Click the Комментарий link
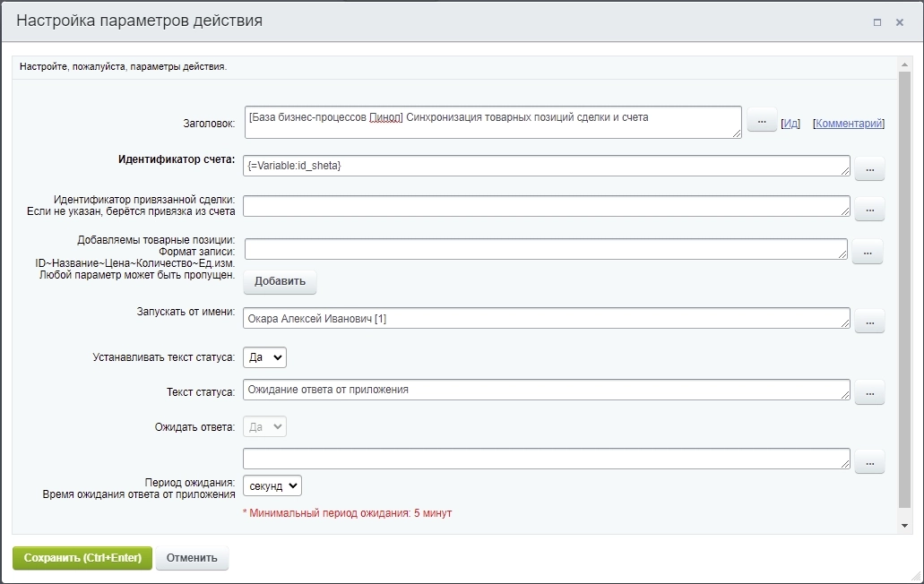 [849, 124]
